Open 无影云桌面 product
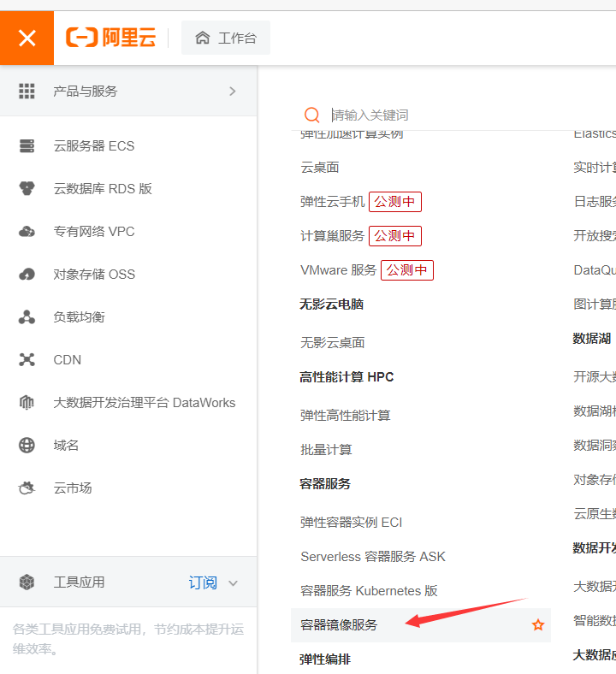616x674 pixels. pyautogui.click(x=332, y=343)
